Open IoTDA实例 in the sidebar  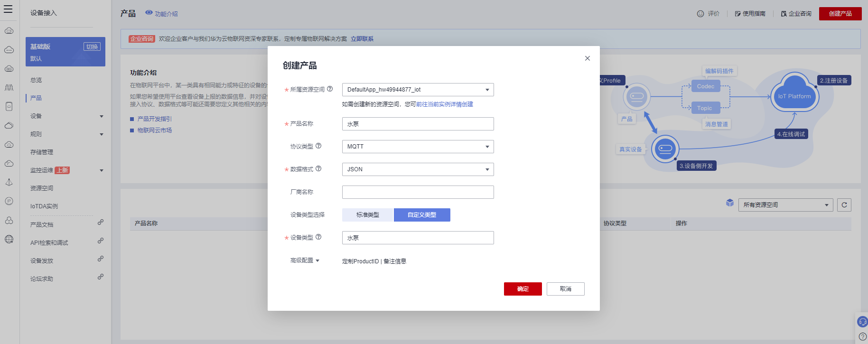(44, 206)
